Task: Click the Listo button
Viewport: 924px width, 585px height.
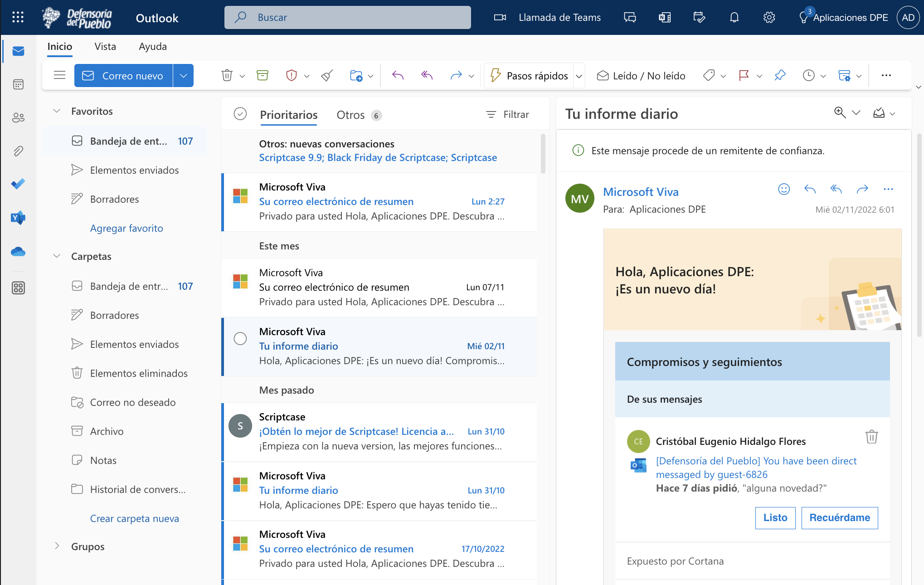Action: coord(775,518)
